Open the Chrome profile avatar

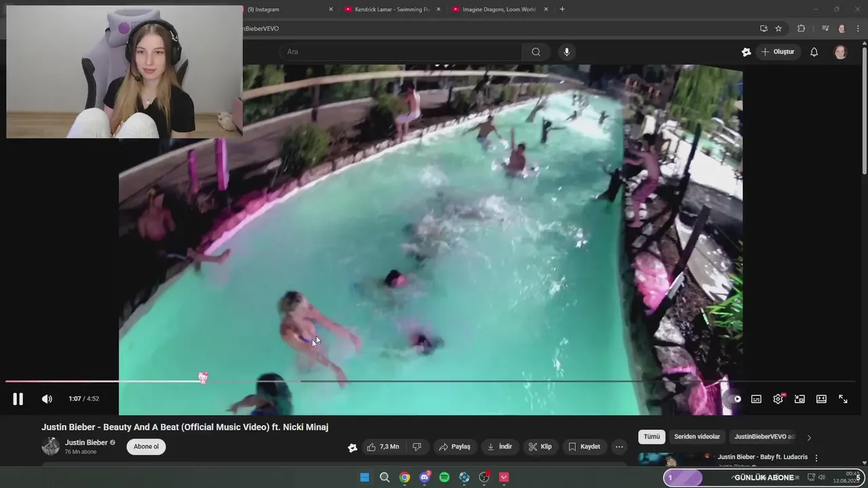click(842, 28)
